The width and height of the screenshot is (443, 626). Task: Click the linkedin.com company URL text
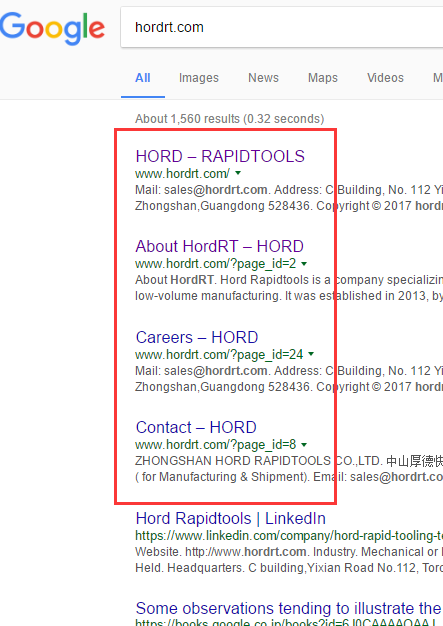coord(289,535)
